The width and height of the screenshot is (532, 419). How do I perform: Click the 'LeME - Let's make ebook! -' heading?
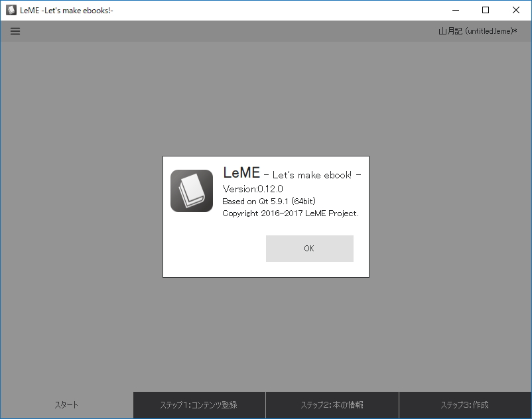292,173
